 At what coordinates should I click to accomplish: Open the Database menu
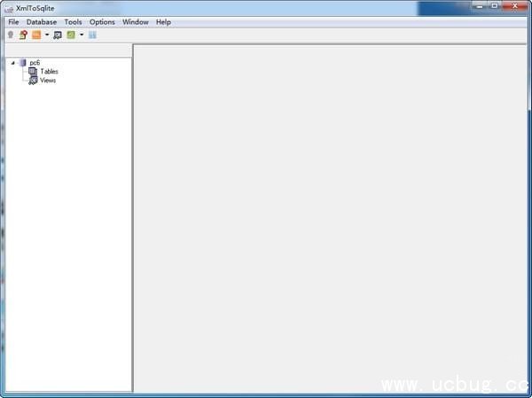point(42,22)
